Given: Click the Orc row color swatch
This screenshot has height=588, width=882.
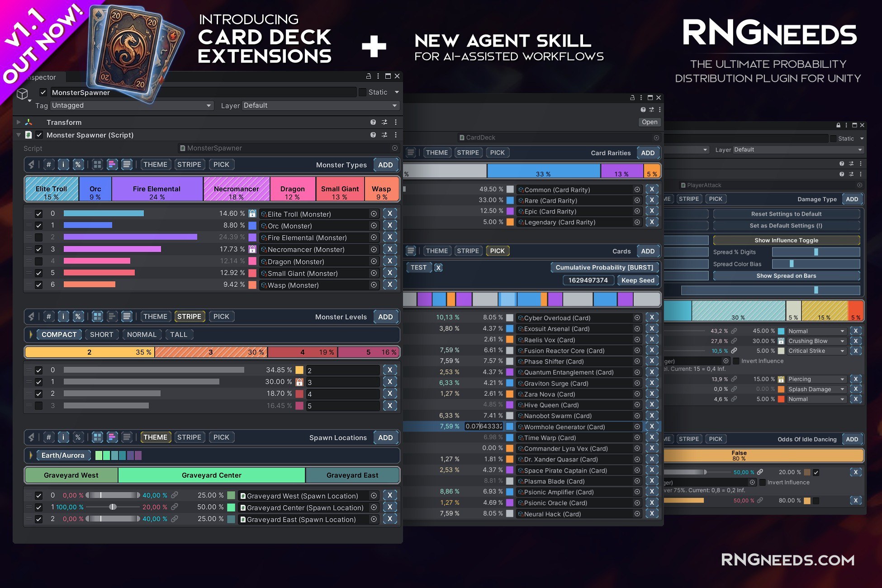Looking at the screenshot, I should 252,225.
